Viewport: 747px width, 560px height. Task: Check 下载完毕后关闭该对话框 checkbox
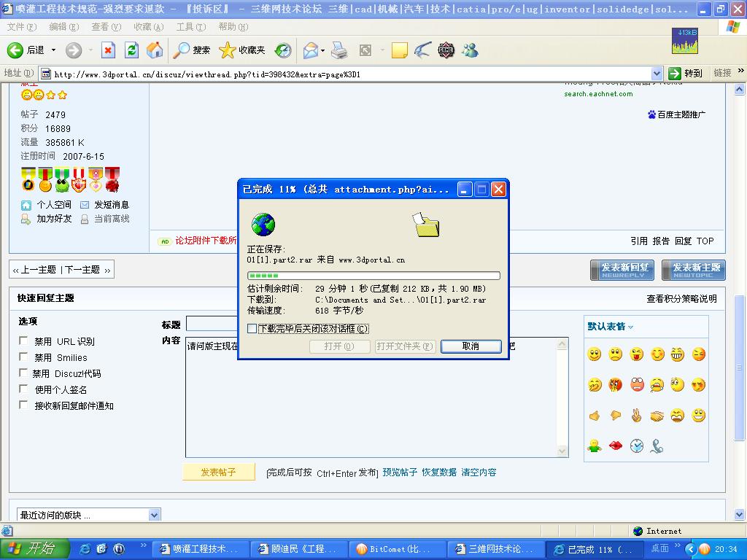pos(252,329)
